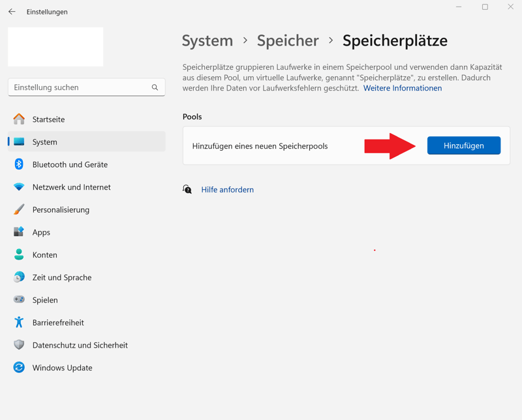Select the Netzwerk und Internet Wi-Fi icon

pos(19,187)
